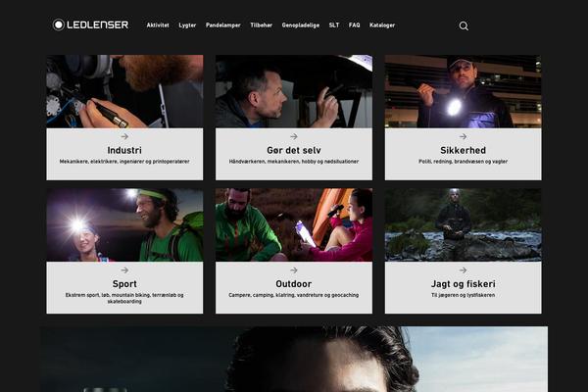Open the Kataloger menu item
The width and height of the screenshot is (588, 392).
point(382,25)
